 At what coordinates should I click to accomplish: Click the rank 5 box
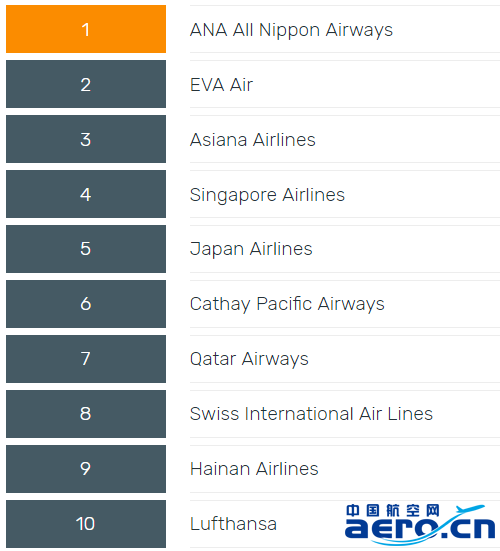(86, 249)
